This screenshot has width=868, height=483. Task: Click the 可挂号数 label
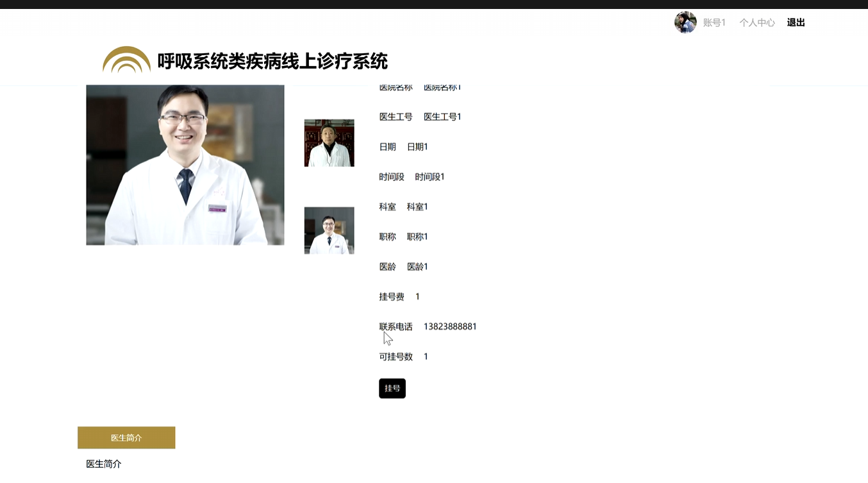point(396,357)
